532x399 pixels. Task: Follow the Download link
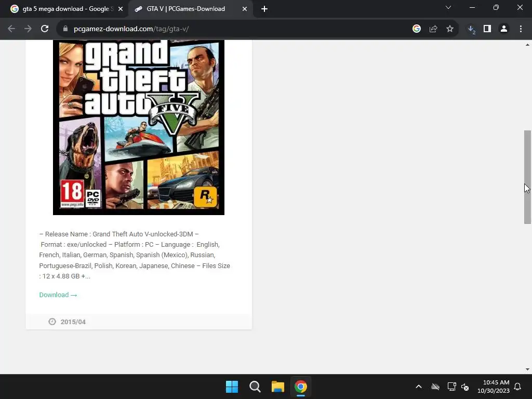(58, 295)
